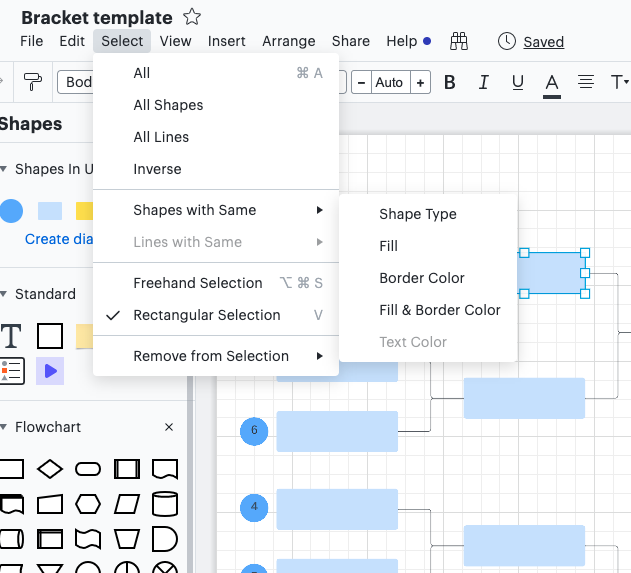Open the Saved revision history link
631x573 pixels.
pyautogui.click(x=543, y=42)
